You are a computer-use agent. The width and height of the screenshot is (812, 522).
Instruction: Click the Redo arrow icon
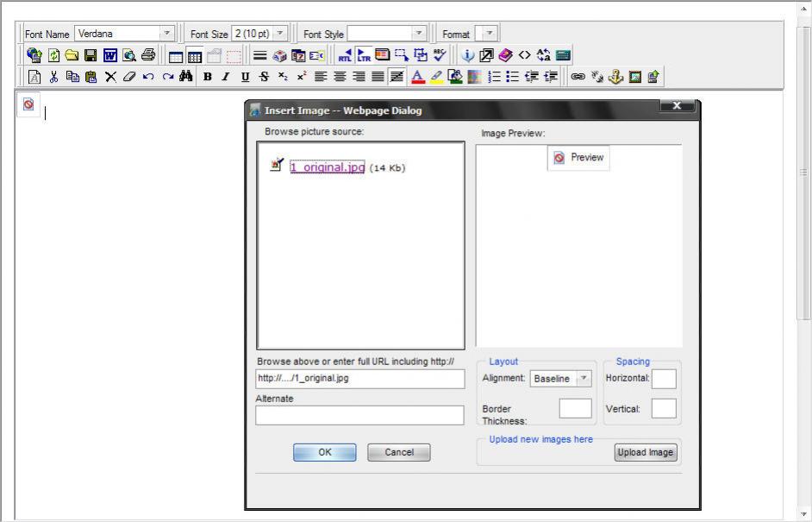167,77
